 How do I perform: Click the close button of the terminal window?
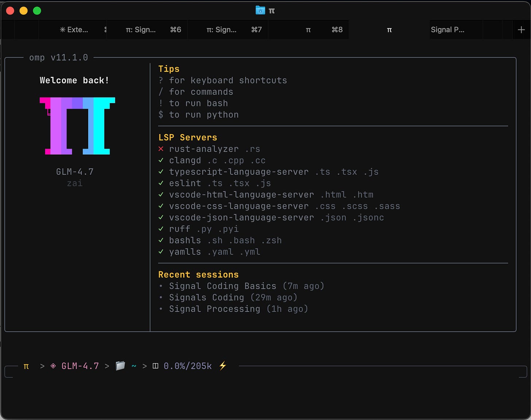10,11
